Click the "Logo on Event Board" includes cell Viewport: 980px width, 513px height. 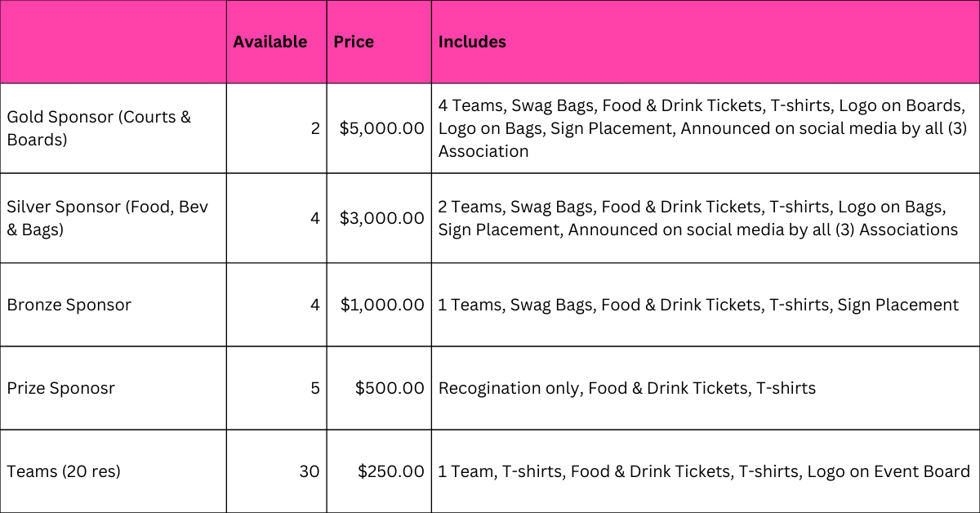coord(704,471)
